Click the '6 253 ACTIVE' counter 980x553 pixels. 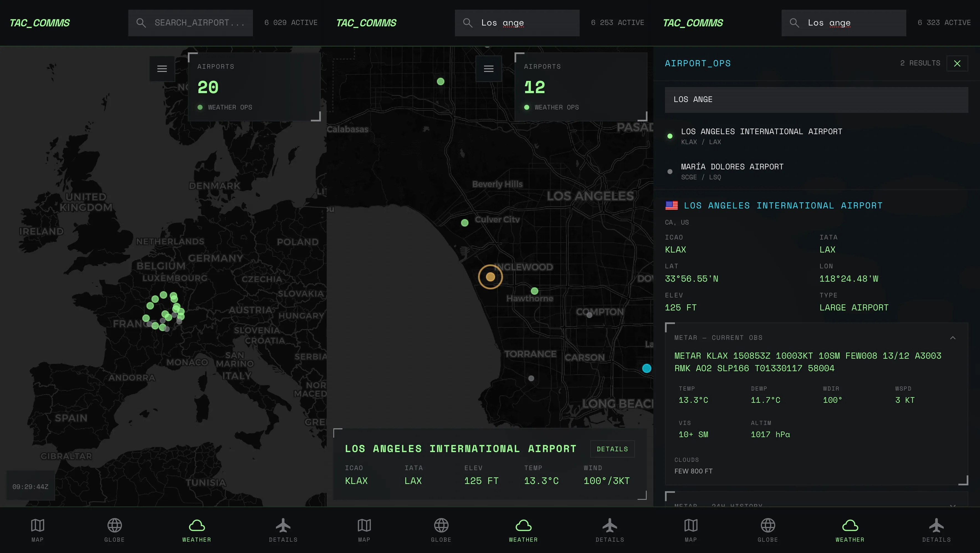618,23
